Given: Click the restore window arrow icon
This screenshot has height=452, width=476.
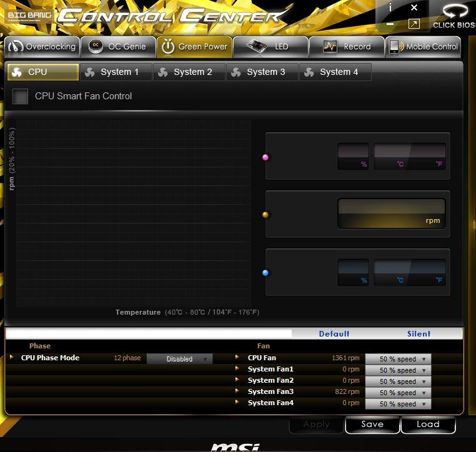Looking at the screenshot, I should pos(414,24).
